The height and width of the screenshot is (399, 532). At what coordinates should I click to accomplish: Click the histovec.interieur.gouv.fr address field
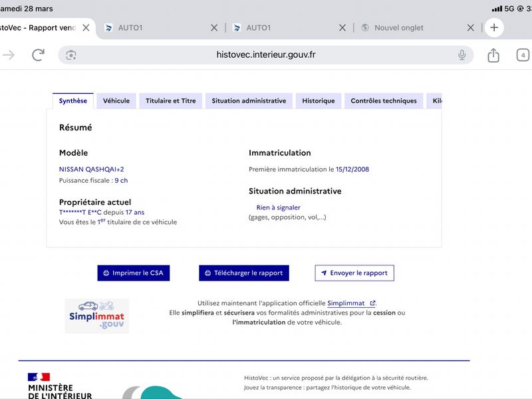(265, 55)
